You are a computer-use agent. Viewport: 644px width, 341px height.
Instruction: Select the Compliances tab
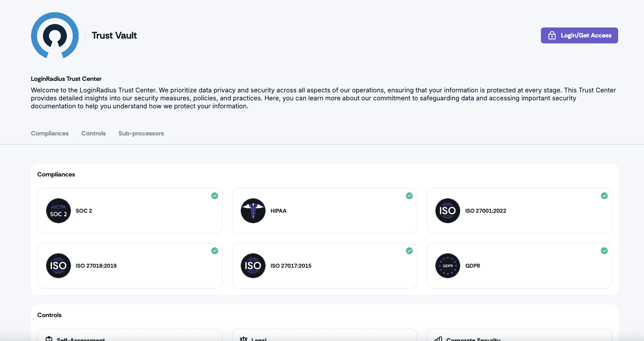49,133
